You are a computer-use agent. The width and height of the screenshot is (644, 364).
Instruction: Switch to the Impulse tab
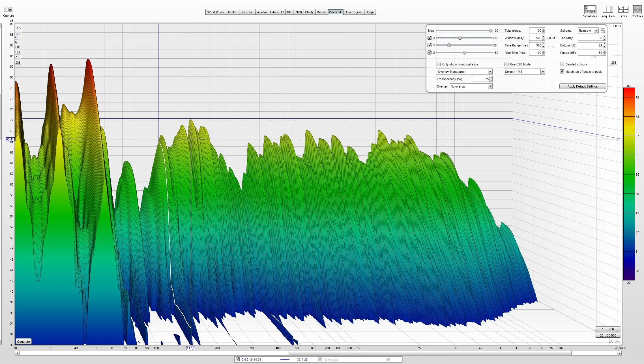click(x=262, y=12)
